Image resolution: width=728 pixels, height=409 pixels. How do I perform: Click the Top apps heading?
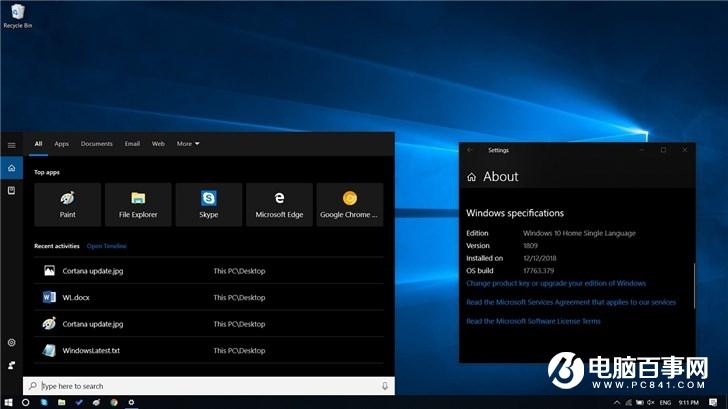click(47, 172)
